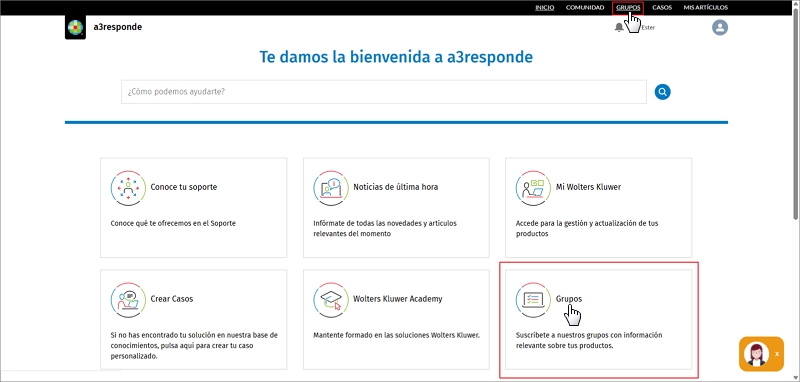800x382 pixels.
Task: Close the chat assistant widget
Action: 777,353
